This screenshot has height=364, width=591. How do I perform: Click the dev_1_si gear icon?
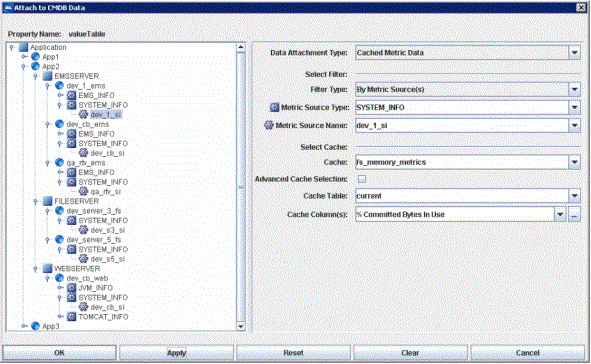(x=84, y=115)
